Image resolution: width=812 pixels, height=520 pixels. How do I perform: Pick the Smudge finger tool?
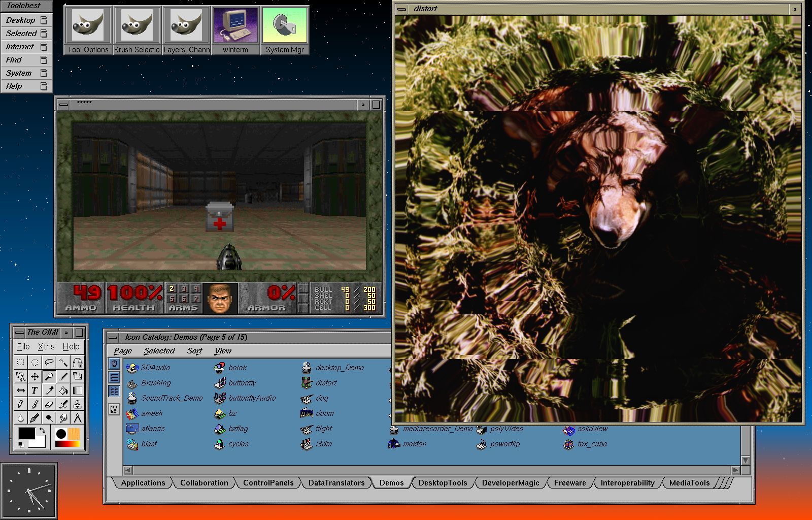coord(63,418)
